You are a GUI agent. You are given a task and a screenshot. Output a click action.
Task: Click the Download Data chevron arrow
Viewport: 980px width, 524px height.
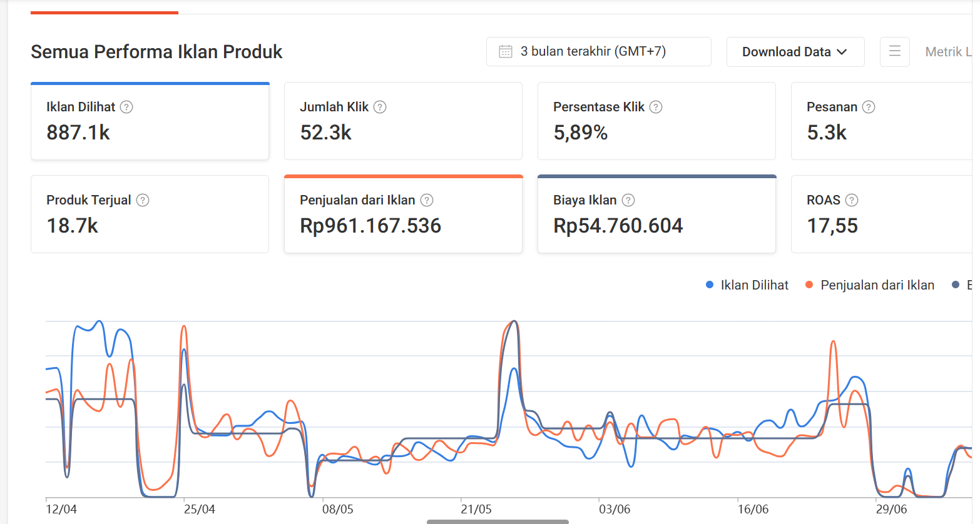842,52
